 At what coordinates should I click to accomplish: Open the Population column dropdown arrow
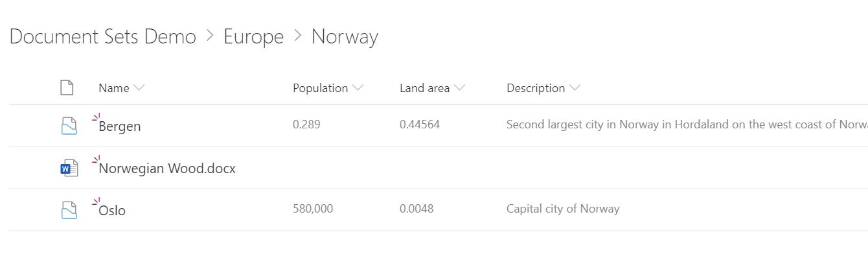click(x=358, y=88)
